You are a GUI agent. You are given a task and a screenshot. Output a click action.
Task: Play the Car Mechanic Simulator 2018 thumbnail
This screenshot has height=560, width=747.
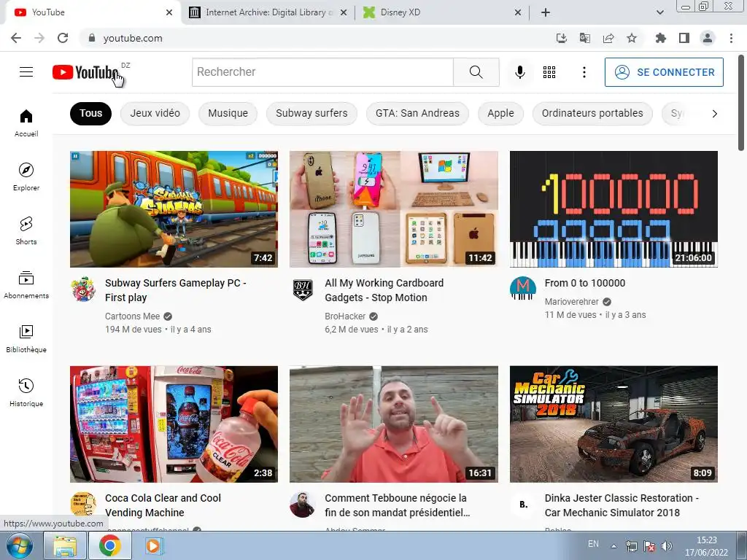point(614,424)
